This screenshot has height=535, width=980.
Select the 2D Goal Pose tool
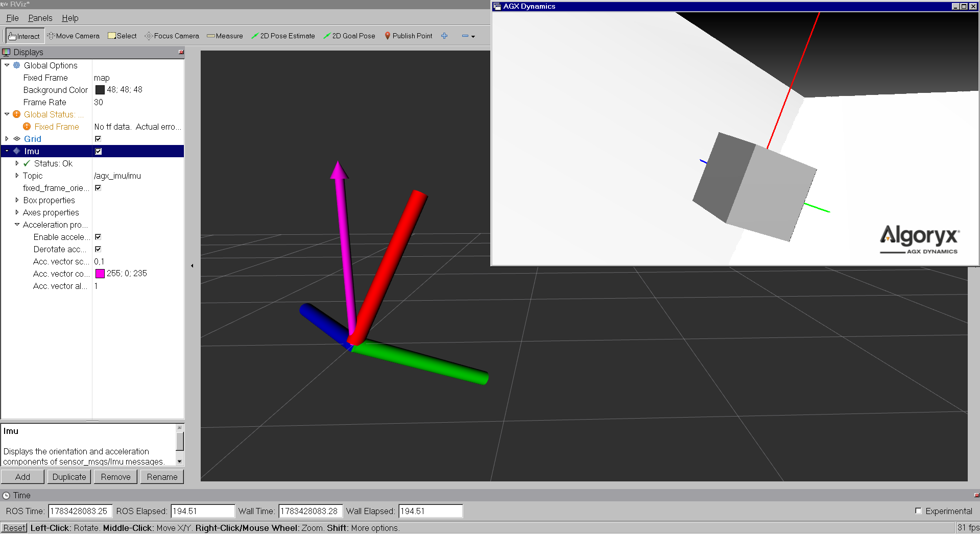point(349,36)
